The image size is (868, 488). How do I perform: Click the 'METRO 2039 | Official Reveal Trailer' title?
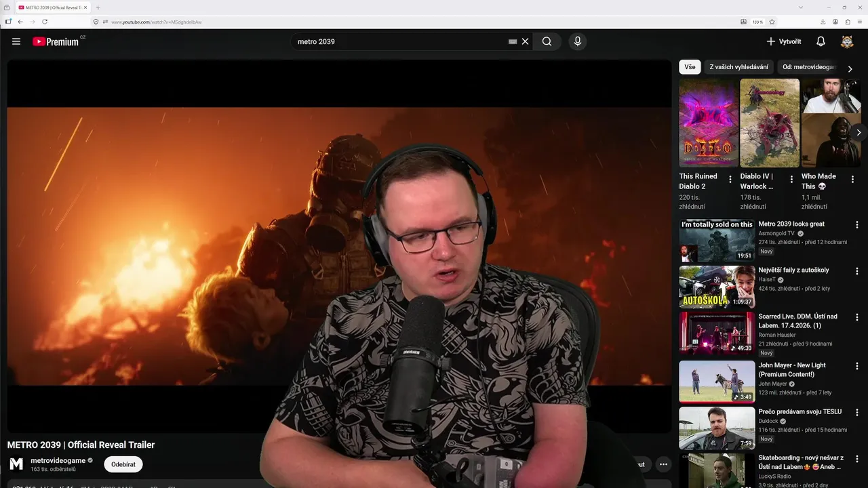pyautogui.click(x=81, y=445)
